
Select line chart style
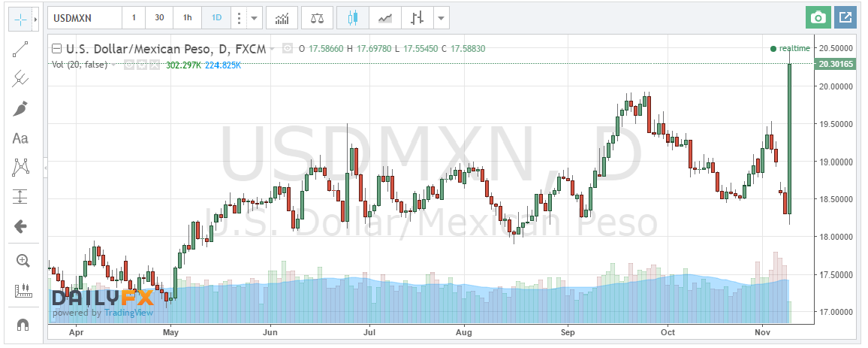click(385, 18)
